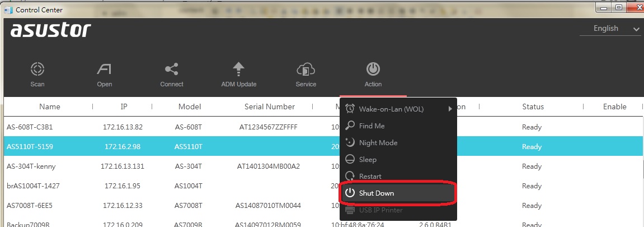Image resolution: width=644 pixels, height=227 pixels.
Task: Open the English language dropdown
Action: [x=610, y=29]
